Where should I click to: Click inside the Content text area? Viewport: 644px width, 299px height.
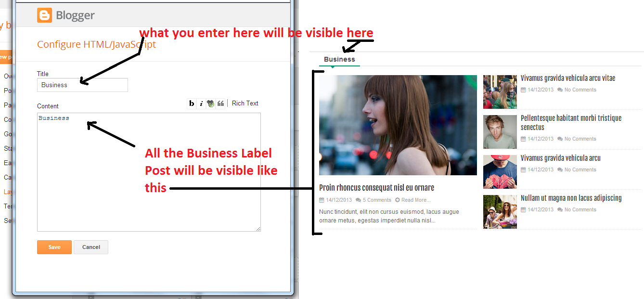[149, 172]
